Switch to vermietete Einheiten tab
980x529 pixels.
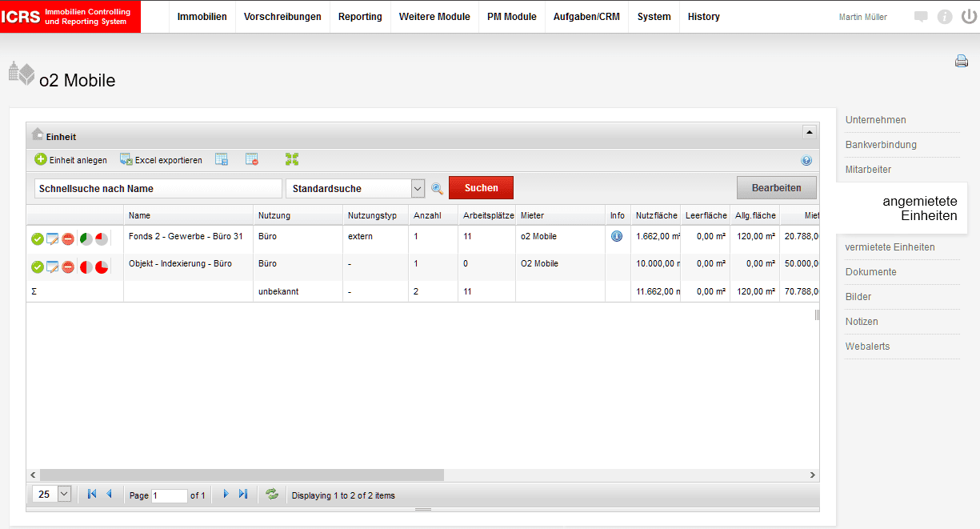[890, 247]
